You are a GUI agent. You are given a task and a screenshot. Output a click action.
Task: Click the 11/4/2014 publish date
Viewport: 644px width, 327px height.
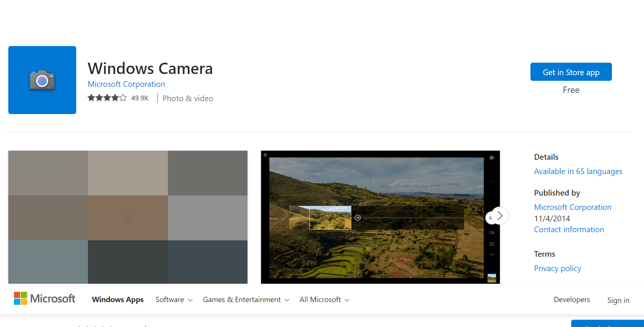click(552, 219)
